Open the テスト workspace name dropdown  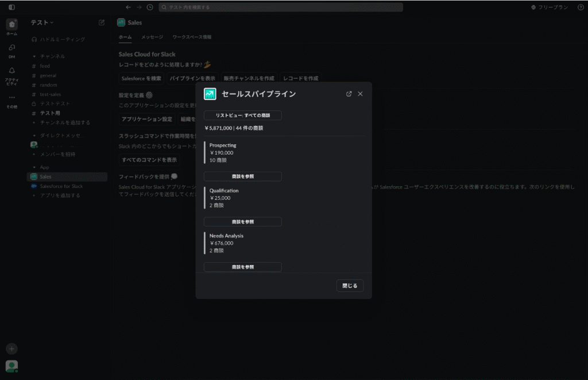[x=42, y=22]
